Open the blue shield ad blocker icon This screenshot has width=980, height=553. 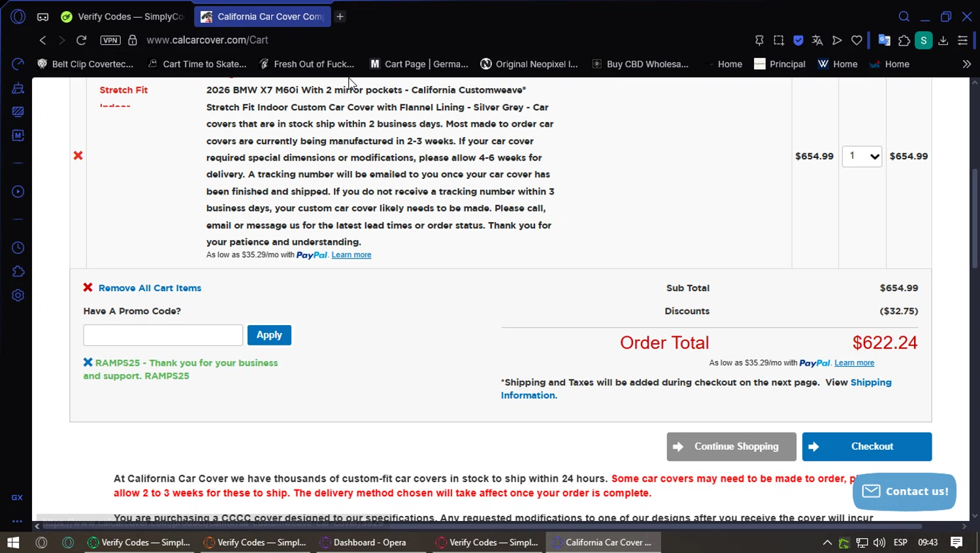(798, 40)
